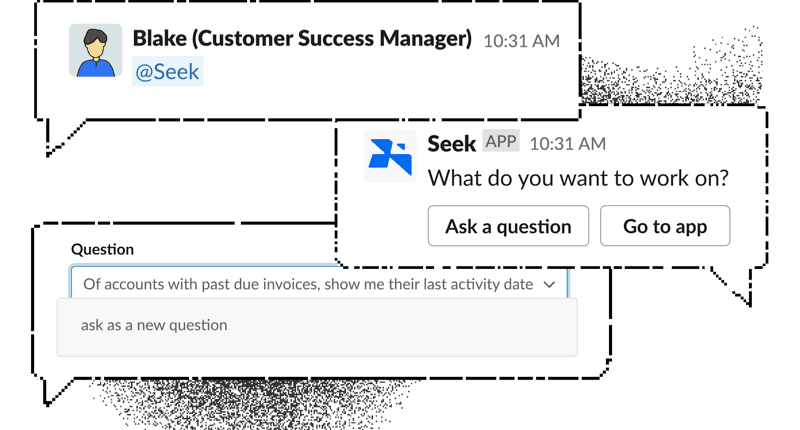Click the "Go to app" button
The width and height of the screenshot is (800, 430).
pyautogui.click(x=665, y=226)
